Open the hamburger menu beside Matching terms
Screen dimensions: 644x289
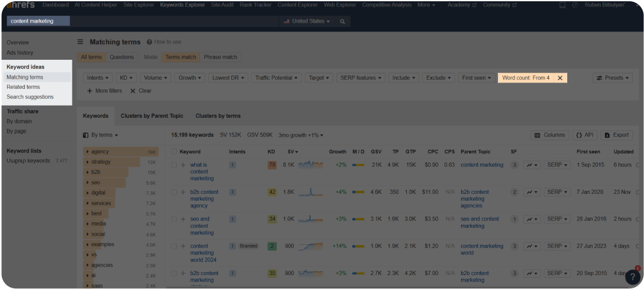pos(80,42)
